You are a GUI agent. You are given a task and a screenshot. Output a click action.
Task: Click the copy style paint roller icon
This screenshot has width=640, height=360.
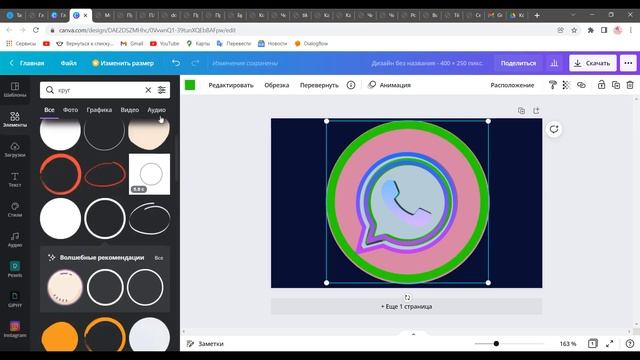[x=552, y=85]
